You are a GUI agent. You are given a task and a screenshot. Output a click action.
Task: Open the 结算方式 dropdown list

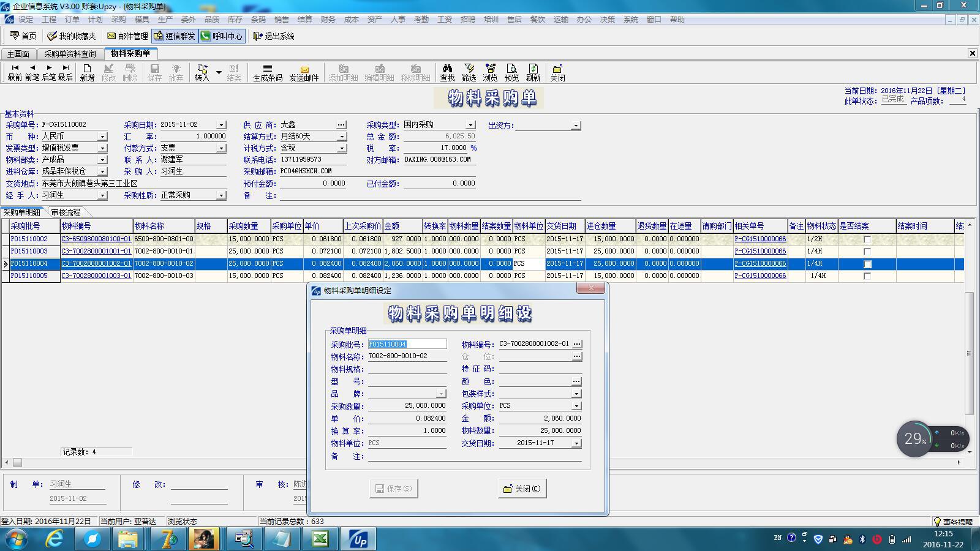tap(342, 137)
